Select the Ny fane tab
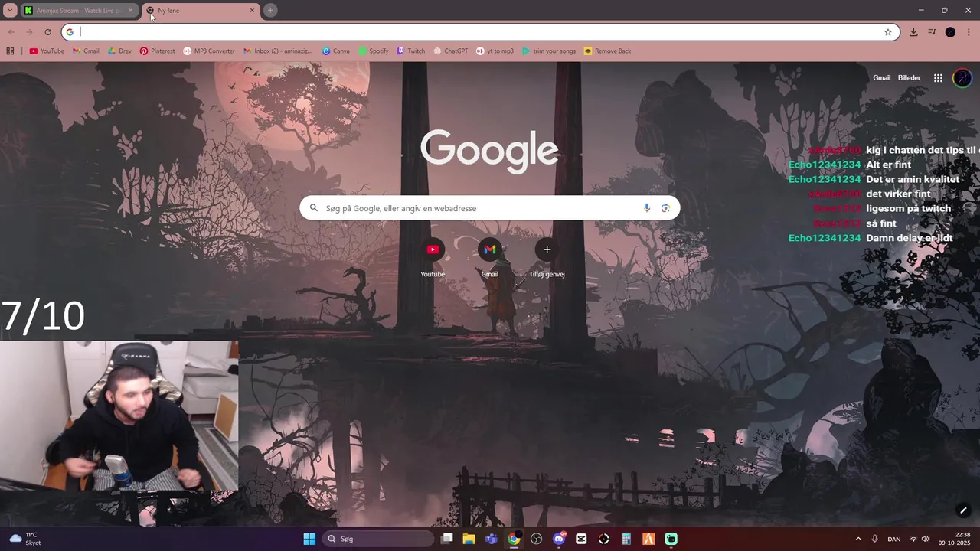The image size is (980, 551). 201,11
